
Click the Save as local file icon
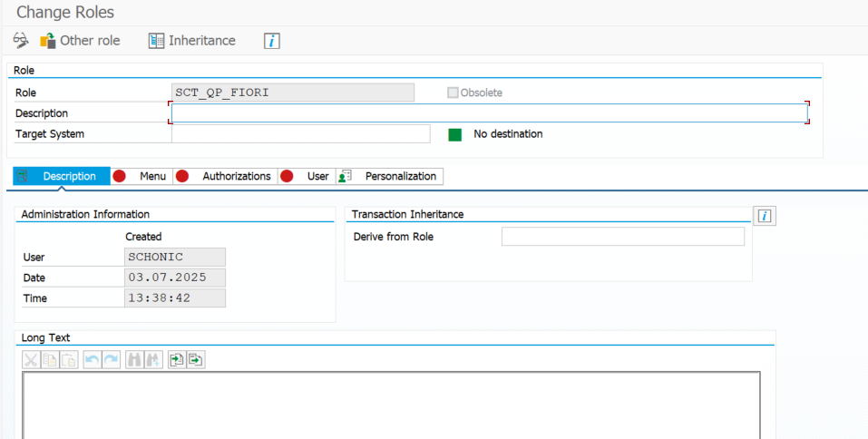195,360
